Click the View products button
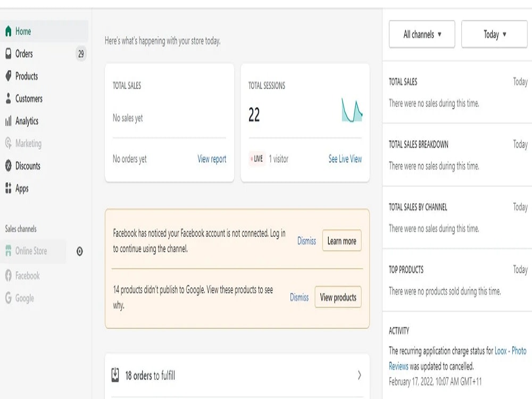This screenshot has width=532, height=399. [x=338, y=297]
